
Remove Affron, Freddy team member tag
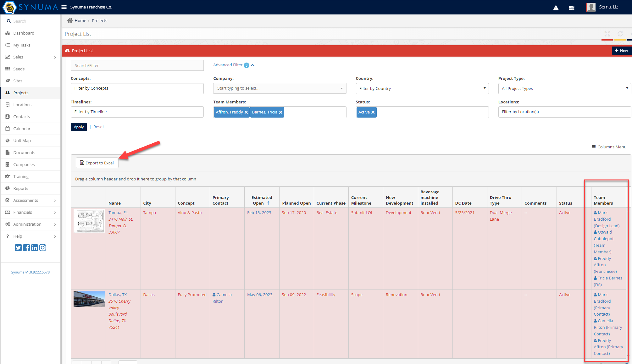(x=246, y=112)
